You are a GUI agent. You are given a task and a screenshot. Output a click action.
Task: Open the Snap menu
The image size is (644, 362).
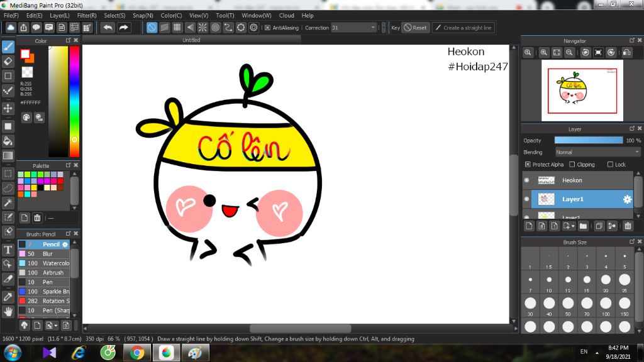click(143, 15)
